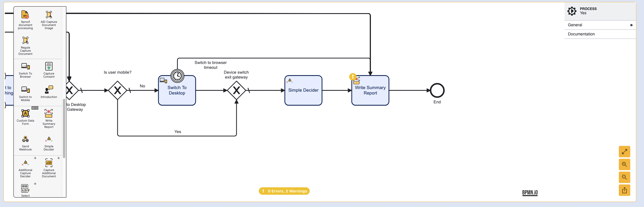Select Xproof document processing palette item
This screenshot has height=207, width=644.
(x=25, y=20)
